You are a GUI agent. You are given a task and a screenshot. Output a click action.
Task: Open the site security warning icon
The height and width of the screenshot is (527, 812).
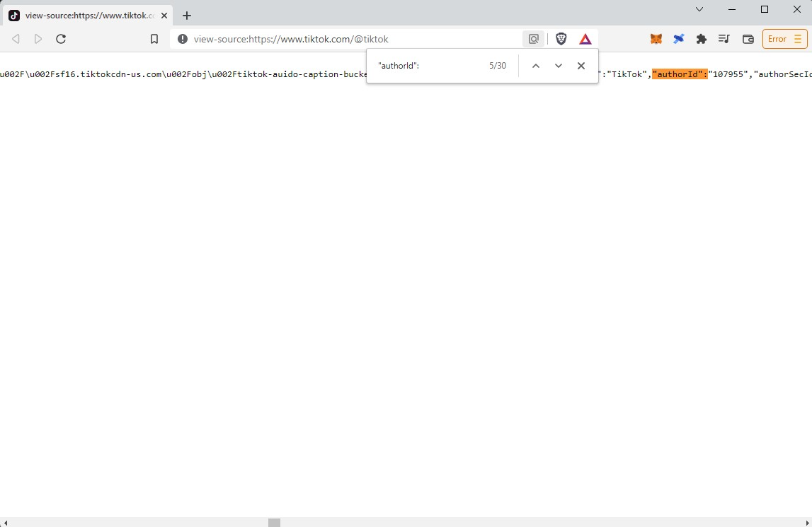tap(182, 39)
